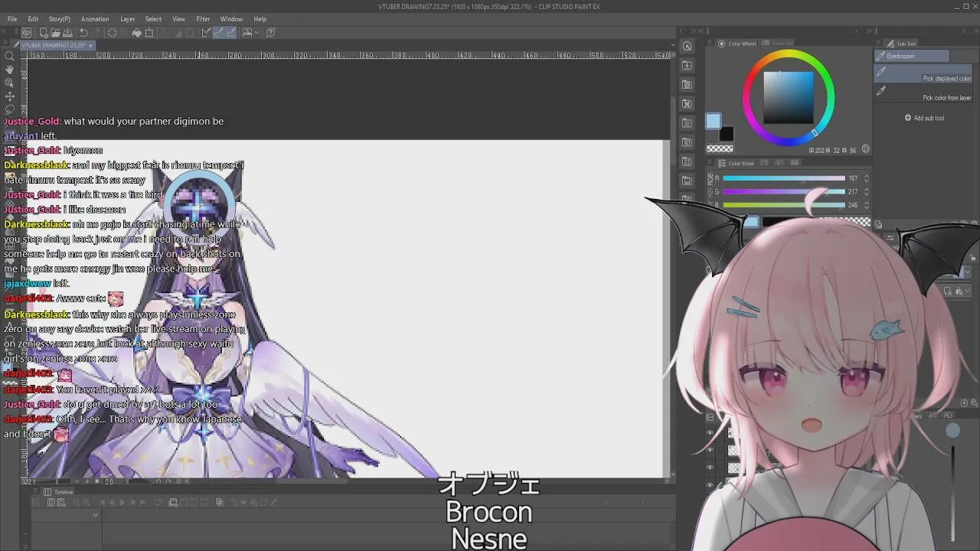Open Clip Studio launcher icon in command bar
The image size is (980, 551).
coord(26,33)
